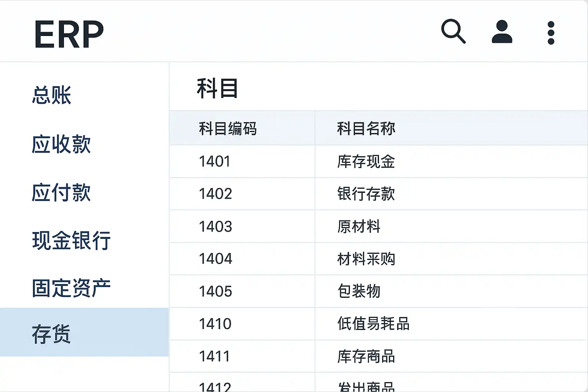
Task: Go to 应收款 in the sidebar
Action: tap(61, 144)
